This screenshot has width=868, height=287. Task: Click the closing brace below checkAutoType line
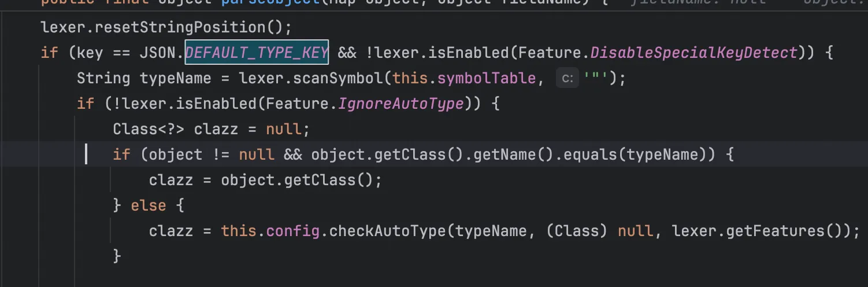point(117,255)
